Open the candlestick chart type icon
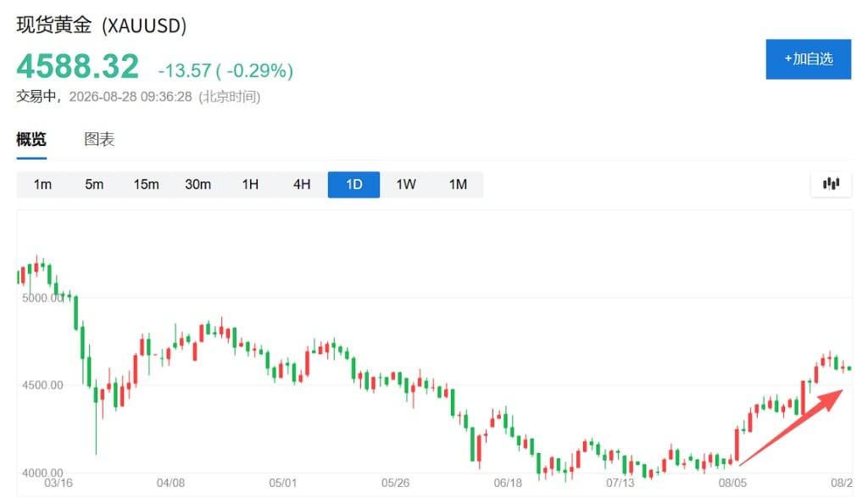This screenshot has width=868, height=498. pos(831,183)
